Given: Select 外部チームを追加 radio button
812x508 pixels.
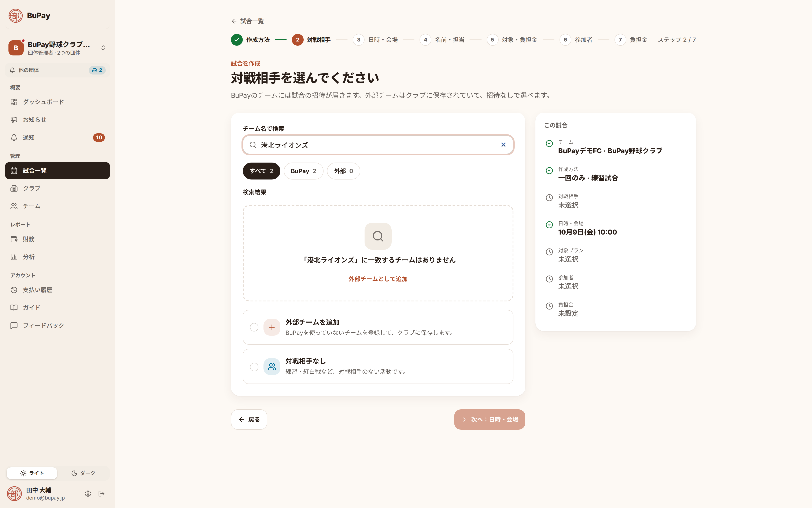Looking at the screenshot, I should [254, 327].
